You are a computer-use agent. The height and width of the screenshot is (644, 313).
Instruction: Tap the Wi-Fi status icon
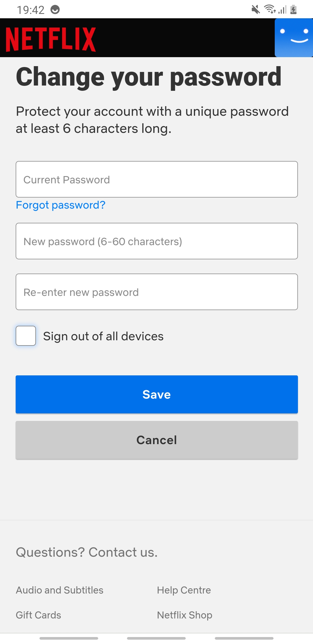point(270,9)
